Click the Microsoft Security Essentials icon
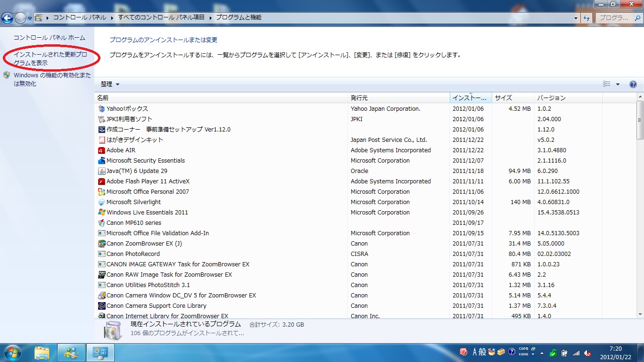 [101, 161]
